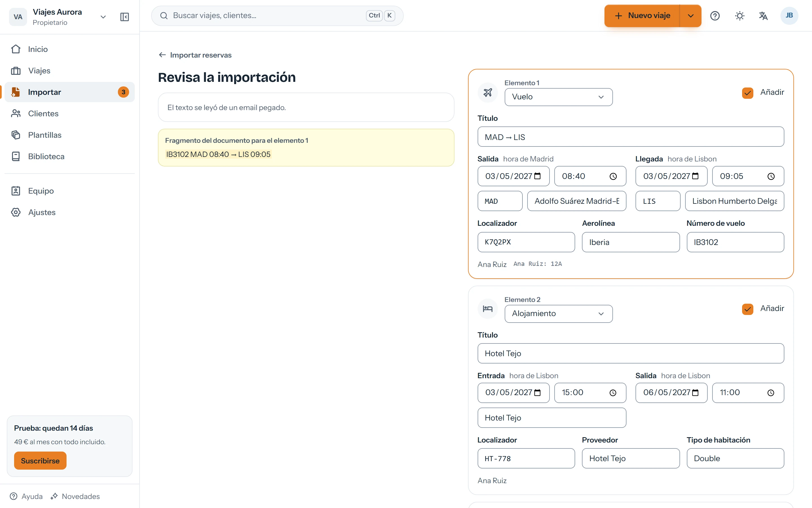812x508 pixels.
Task: Open clock picker for 08:40 departure time
Action: [613, 176]
